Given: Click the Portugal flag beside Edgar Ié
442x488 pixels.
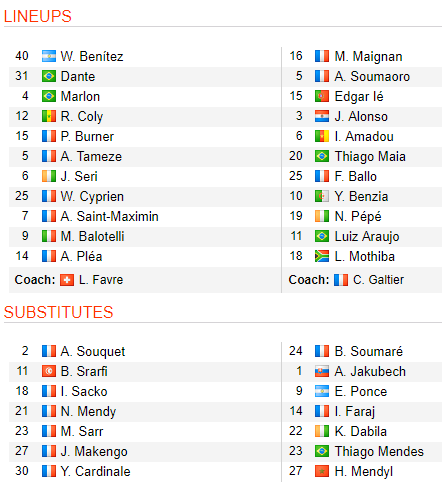Looking at the screenshot, I should click(x=322, y=96).
